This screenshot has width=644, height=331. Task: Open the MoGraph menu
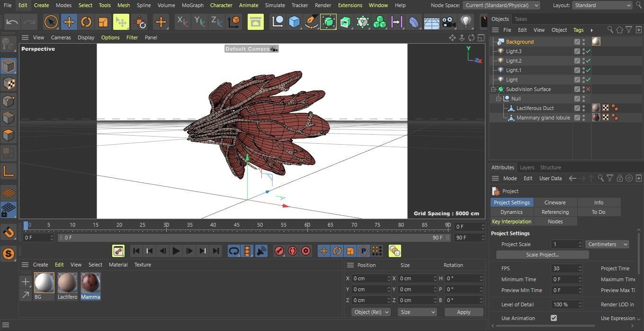[193, 5]
